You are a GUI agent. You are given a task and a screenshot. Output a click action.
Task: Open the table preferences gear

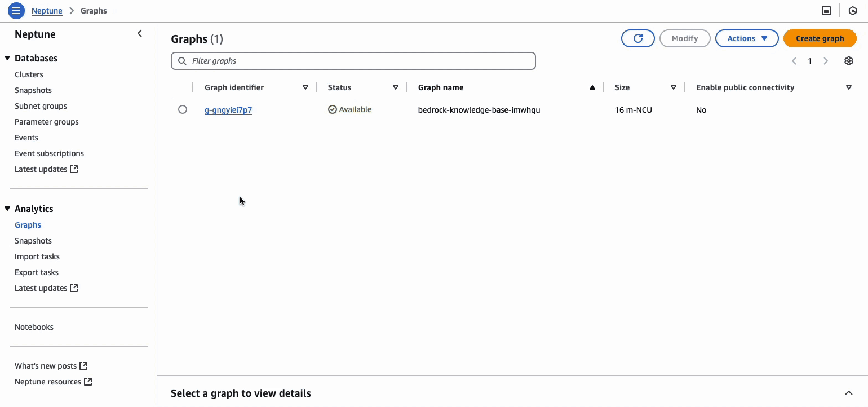(x=849, y=61)
